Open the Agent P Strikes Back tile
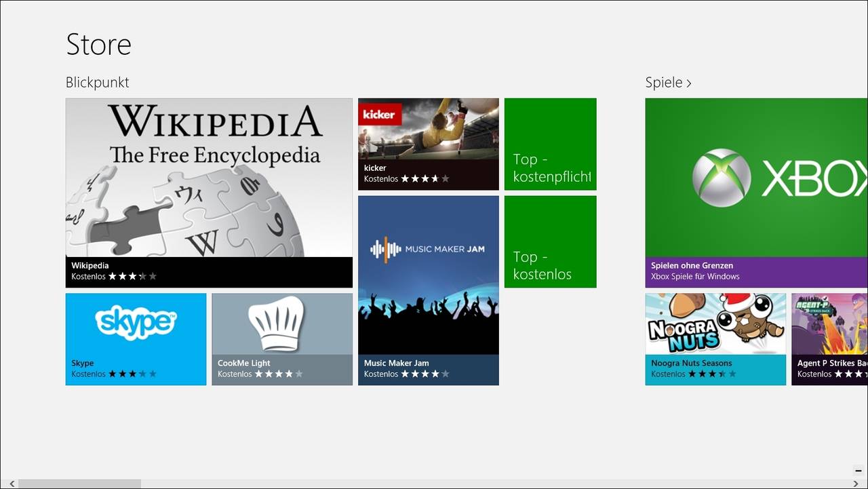Screen dimensions: 868x489 point(830,339)
